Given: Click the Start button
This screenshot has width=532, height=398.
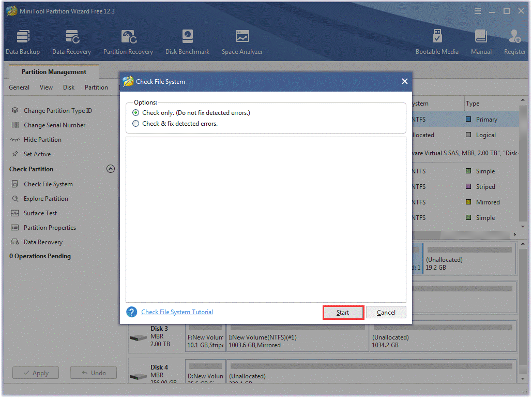Looking at the screenshot, I should 343,313.
